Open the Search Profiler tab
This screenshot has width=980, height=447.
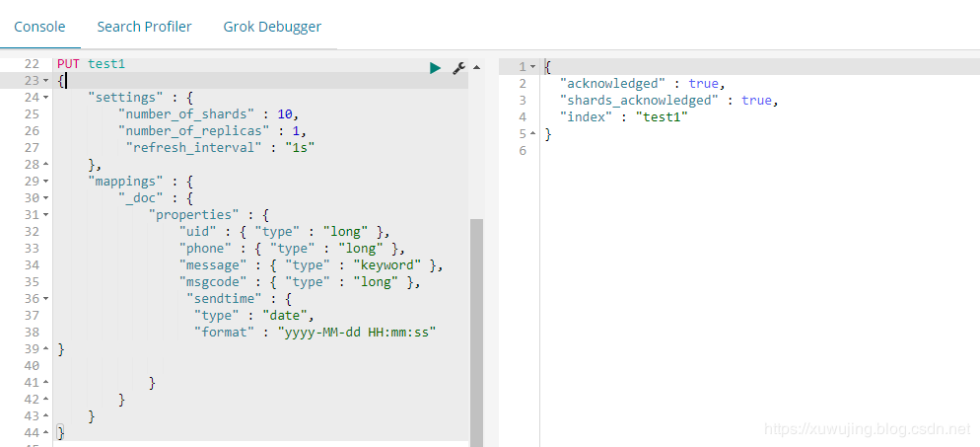(x=144, y=27)
